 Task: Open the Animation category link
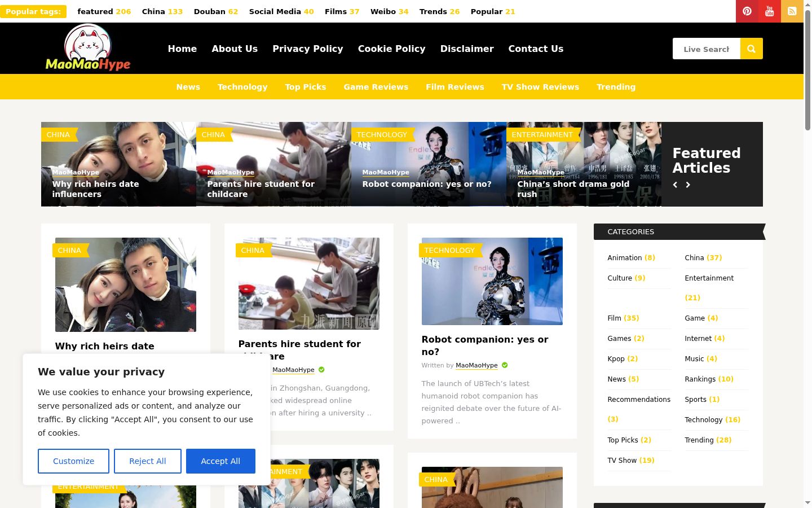coord(625,258)
